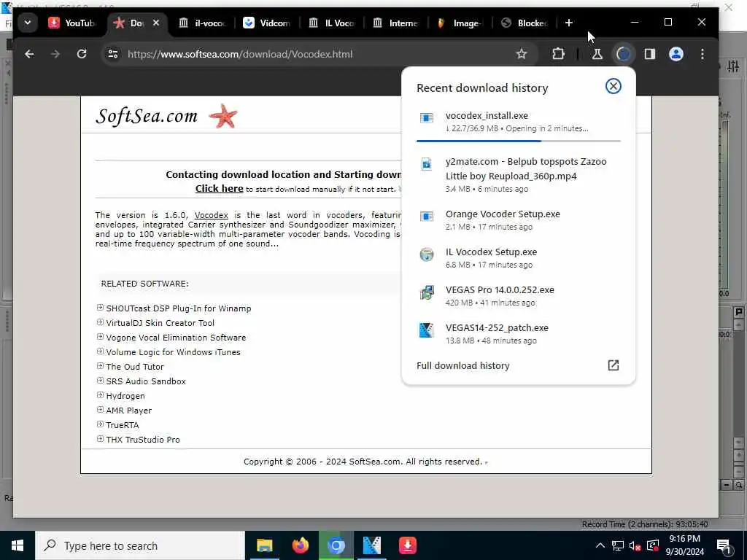This screenshot has height=560, width=747.
Task: Click the 'Click here' manual download link
Action: pos(219,189)
